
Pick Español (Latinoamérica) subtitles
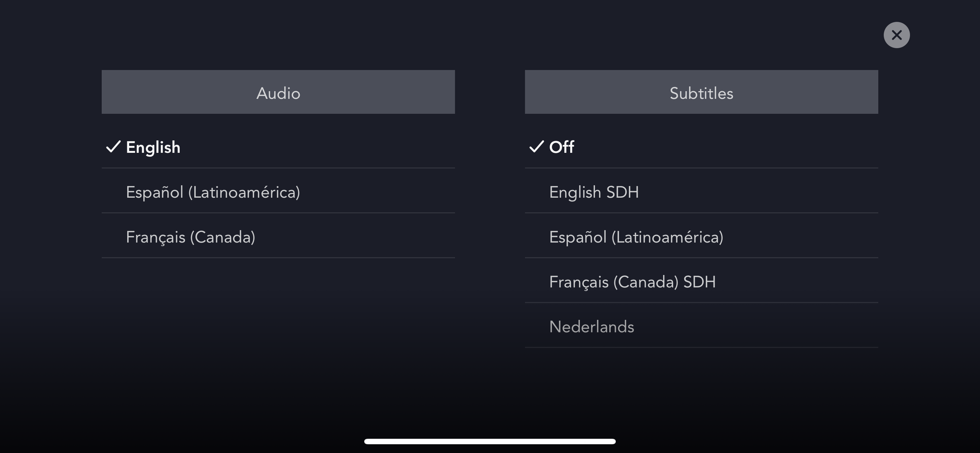click(x=636, y=237)
